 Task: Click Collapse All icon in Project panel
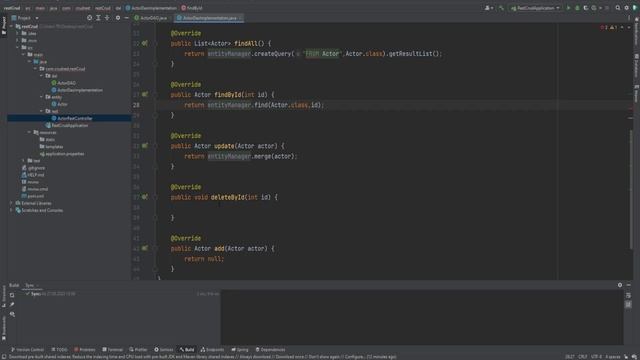pyautogui.click(x=107, y=18)
